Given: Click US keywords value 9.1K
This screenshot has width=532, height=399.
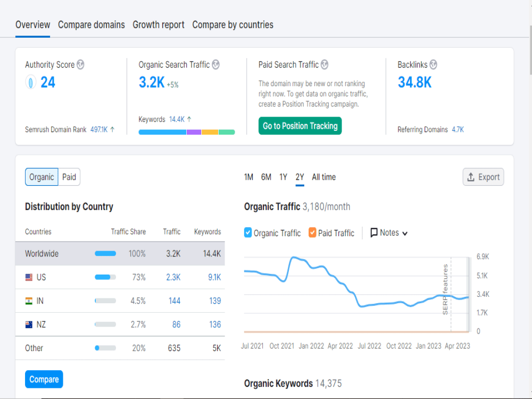Looking at the screenshot, I should tap(214, 278).
